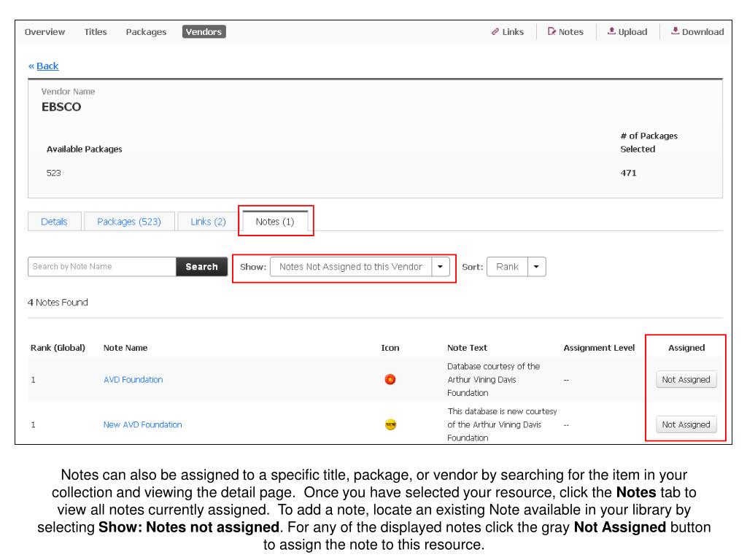Click the Assigned column header
Image resolution: width=747 pixels, height=560 pixels.
pos(686,348)
